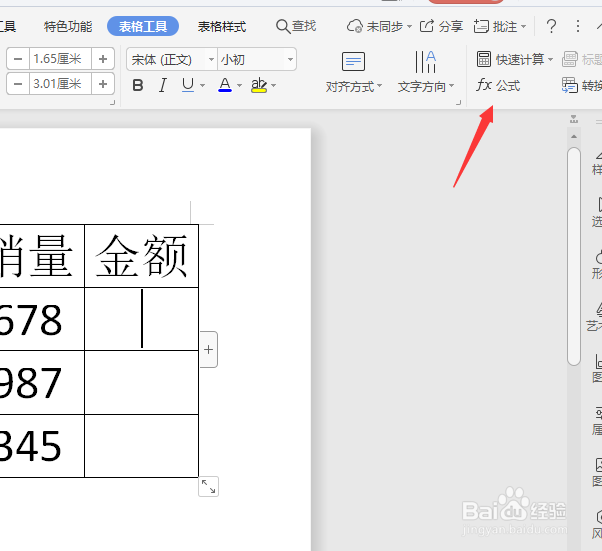Apply yellow text highlight color
The image size is (602, 551).
point(259,85)
